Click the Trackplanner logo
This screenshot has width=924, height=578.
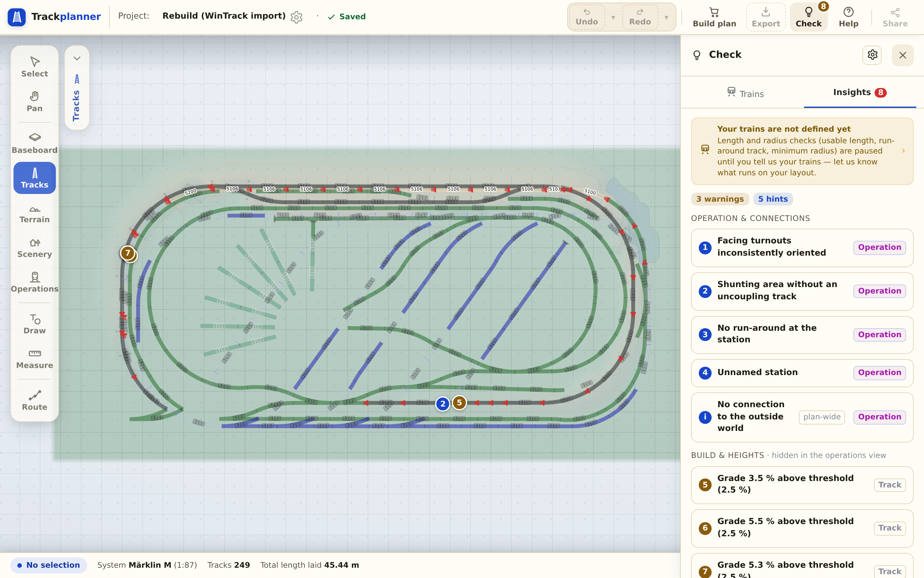click(x=54, y=17)
